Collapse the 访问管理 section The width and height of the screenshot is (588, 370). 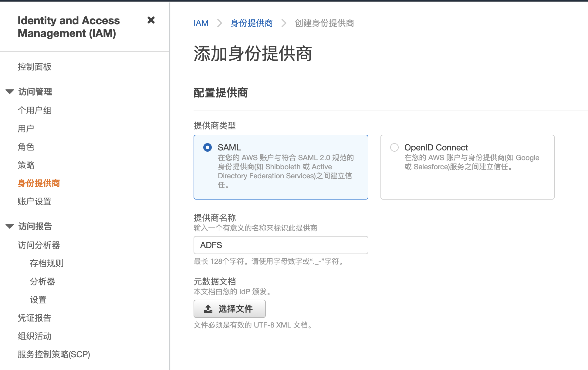click(10, 92)
